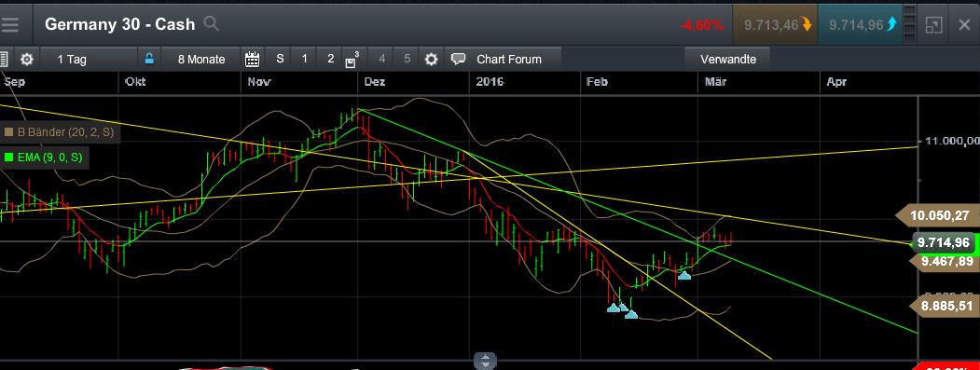Screen dimensions: 980x370
Task: Click the blue signal marker near March
Action: pyautogui.click(x=685, y=275)
